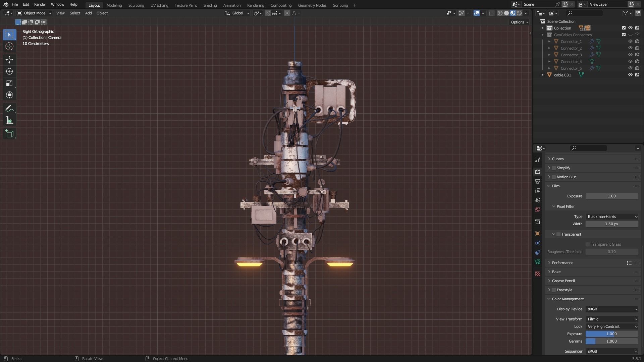The width and height of the screenshot is (644, 362).
Task: Open the Look Very High Contrast dropdown
Action: click(x=612, y=326)
